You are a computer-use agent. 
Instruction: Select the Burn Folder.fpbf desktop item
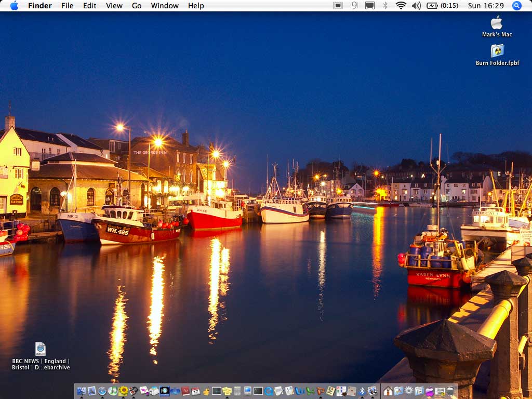click(497, 51)
